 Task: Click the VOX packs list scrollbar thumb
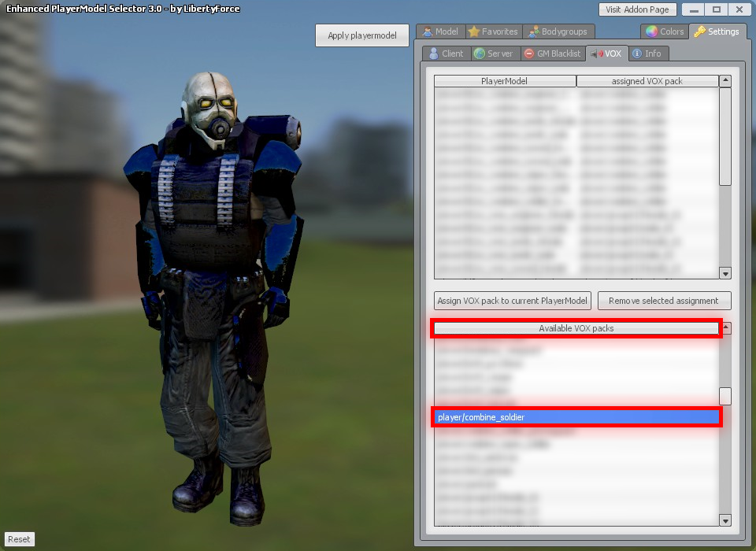click(x=725, y=396)
